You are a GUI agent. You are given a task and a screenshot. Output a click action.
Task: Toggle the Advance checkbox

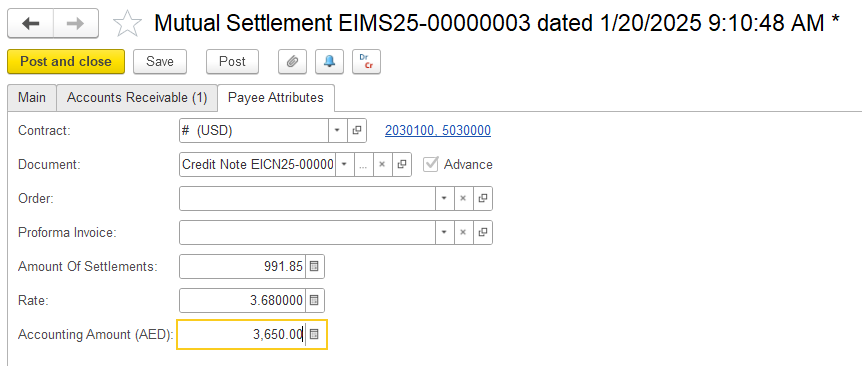430,164
